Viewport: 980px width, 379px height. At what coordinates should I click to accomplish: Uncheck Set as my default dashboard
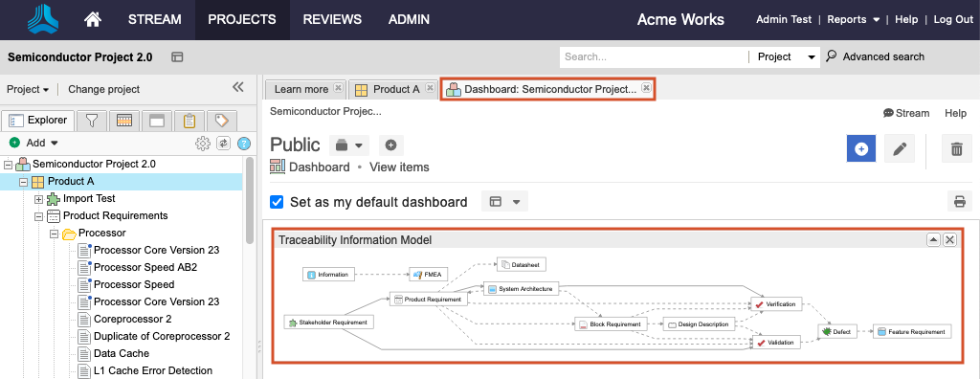coord(277,202)
